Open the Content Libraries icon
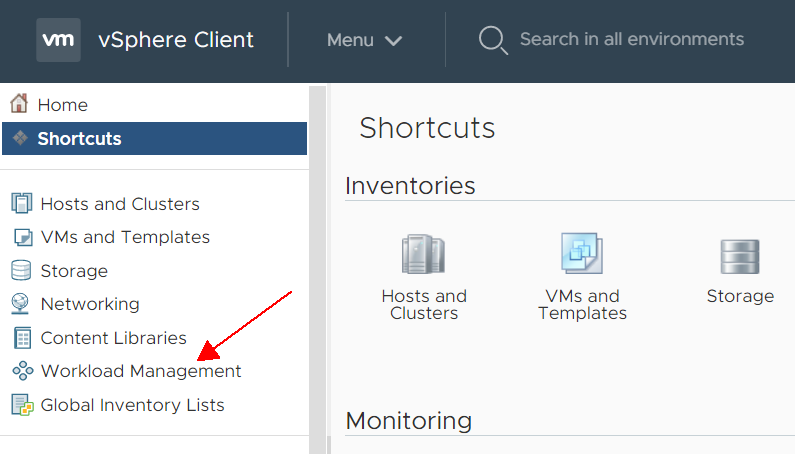 22,338
